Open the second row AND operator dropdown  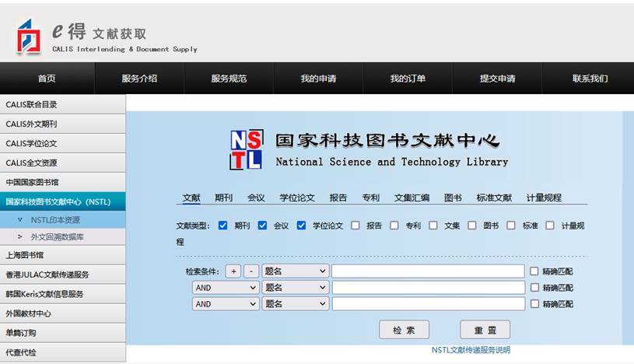coord(226,287)
